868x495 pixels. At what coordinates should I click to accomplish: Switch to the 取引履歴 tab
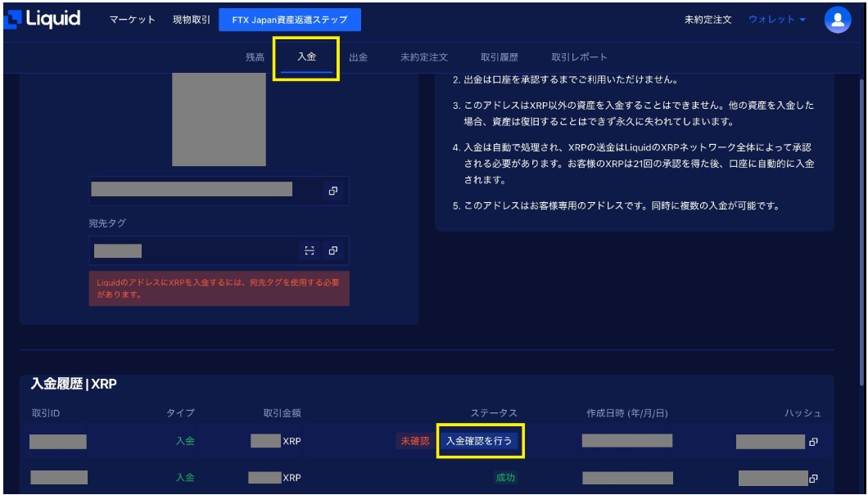pyautogui.click(x=500, y=57)
